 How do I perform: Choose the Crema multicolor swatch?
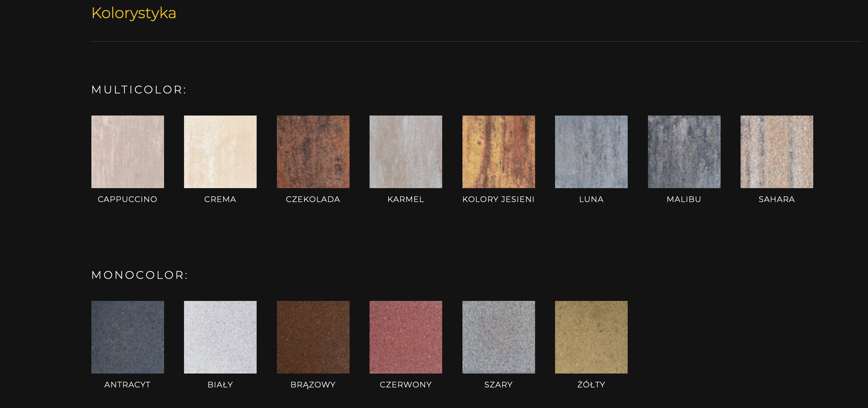click(x=220, y=152)
